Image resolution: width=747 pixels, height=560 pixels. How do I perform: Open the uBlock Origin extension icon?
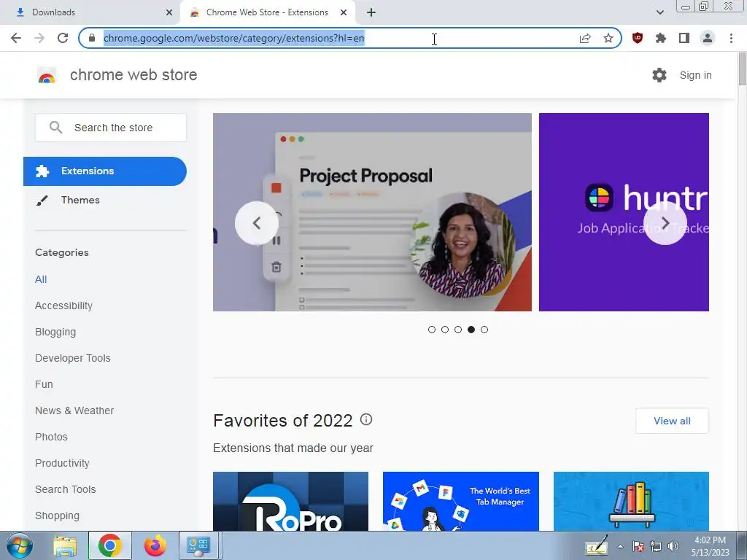638,38
